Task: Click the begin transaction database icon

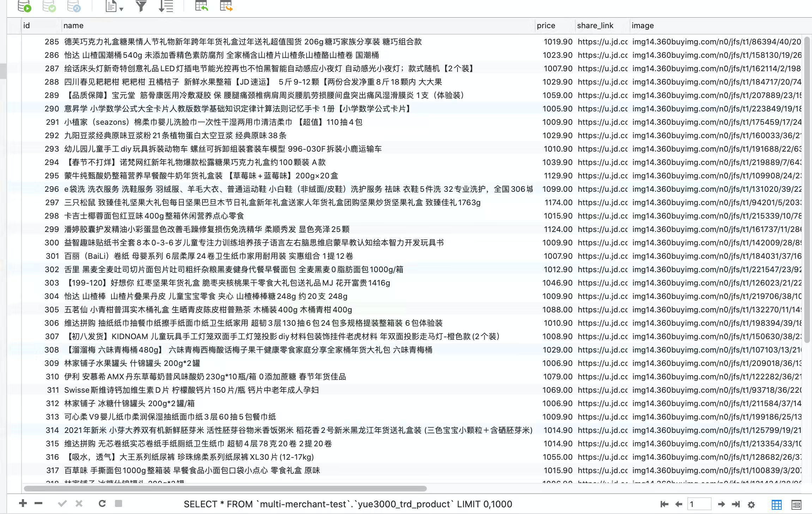Action: [24, 6]
